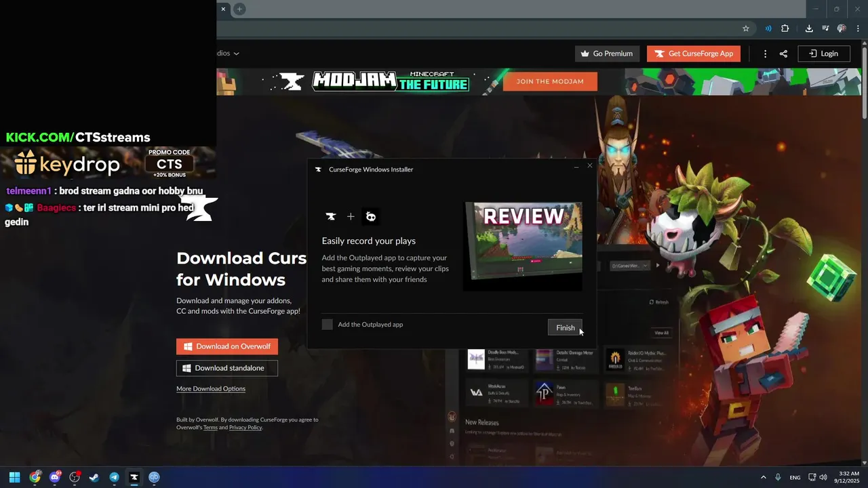Open Discord from the taskbar
The height and width of the screenshot is (488, 868).
(x=55, y=477)
